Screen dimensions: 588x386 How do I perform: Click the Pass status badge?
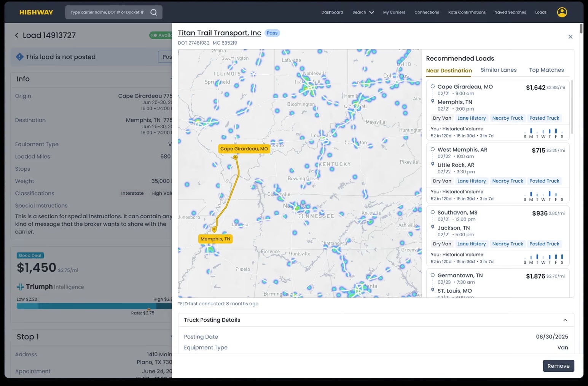(x=272, y=33)
